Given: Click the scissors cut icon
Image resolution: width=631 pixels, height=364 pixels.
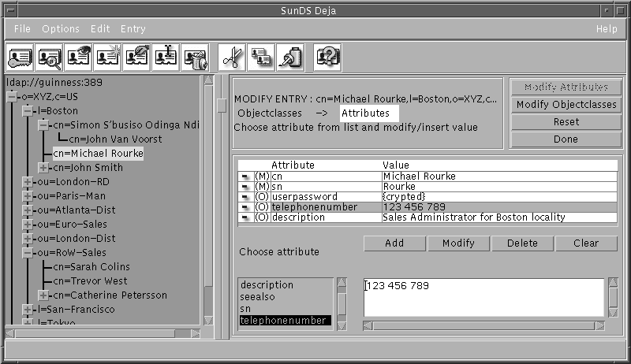Looking at the screenshot, I should coord(232,58).
